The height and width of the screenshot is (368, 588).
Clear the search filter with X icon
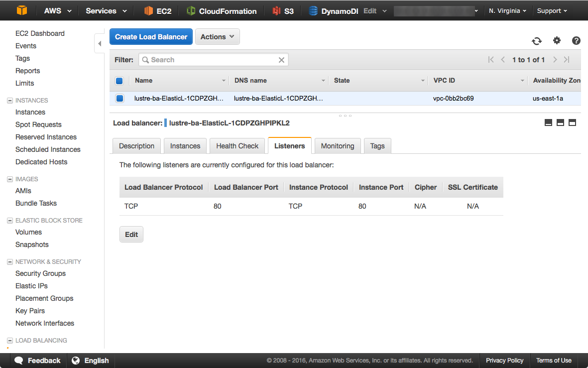click(281, 60)
